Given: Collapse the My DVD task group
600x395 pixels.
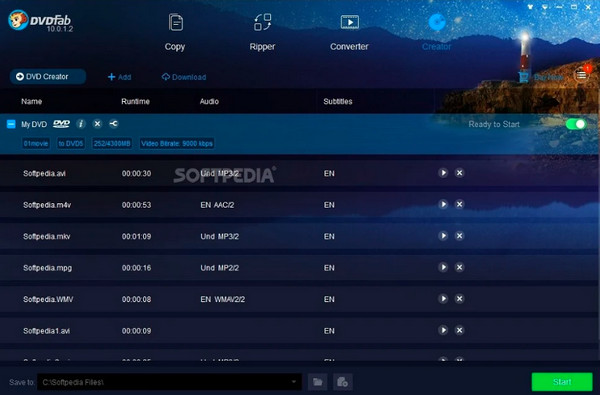Looking at the screenshot, I should point(11,124).
